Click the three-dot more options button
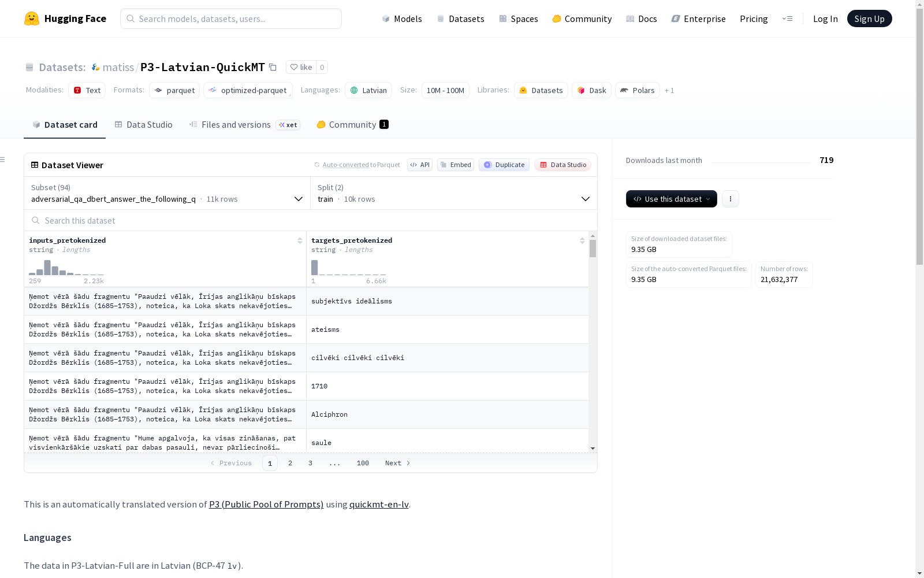The image size is (924, 578). [x=731, y=199]
